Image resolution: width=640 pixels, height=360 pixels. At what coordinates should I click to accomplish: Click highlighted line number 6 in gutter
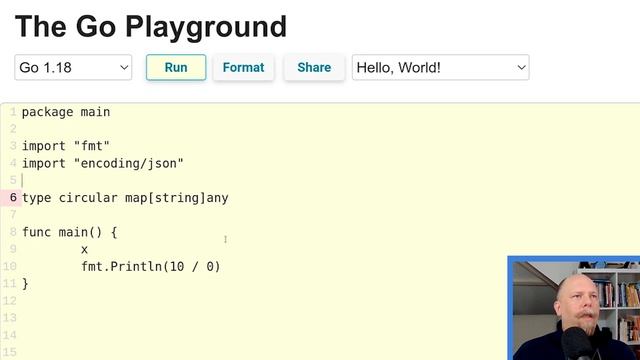click(13, 198)
